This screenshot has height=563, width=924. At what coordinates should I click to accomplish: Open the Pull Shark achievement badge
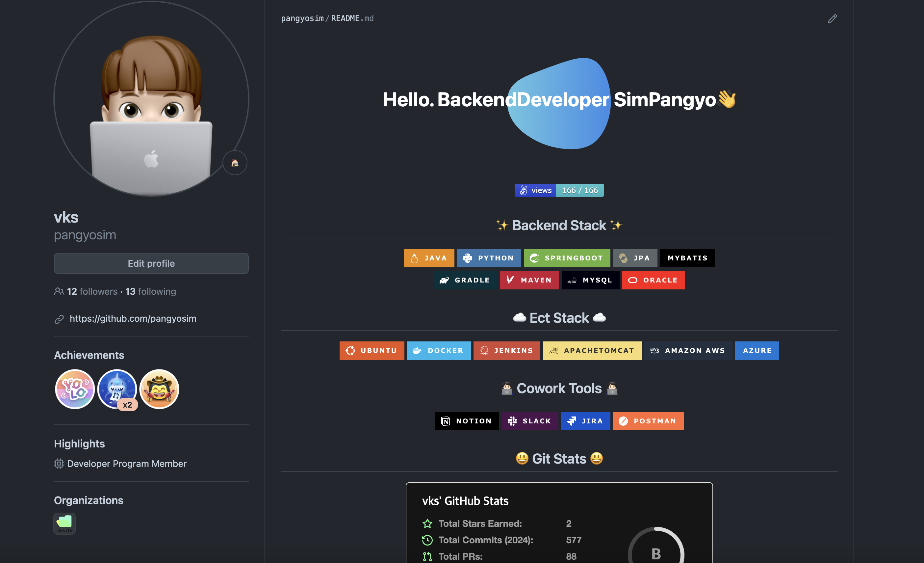click(117, 389)
